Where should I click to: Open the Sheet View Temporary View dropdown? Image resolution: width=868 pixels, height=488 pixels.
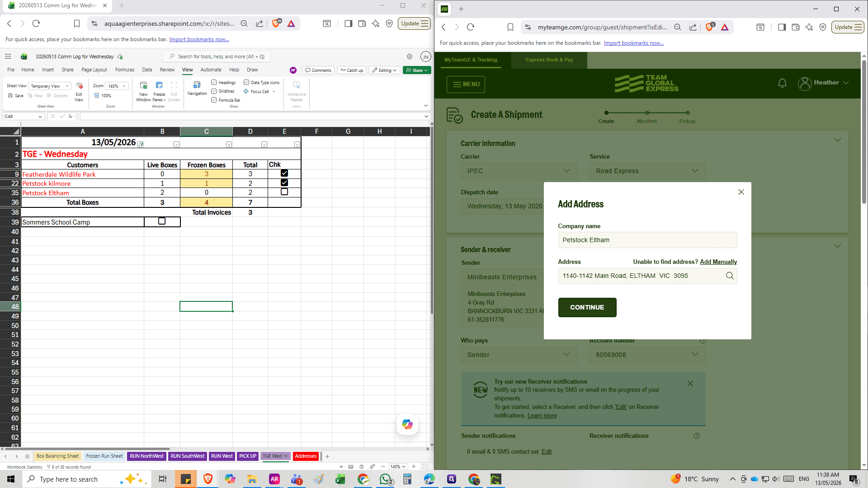pyautogui.click(x=50, y=86)
